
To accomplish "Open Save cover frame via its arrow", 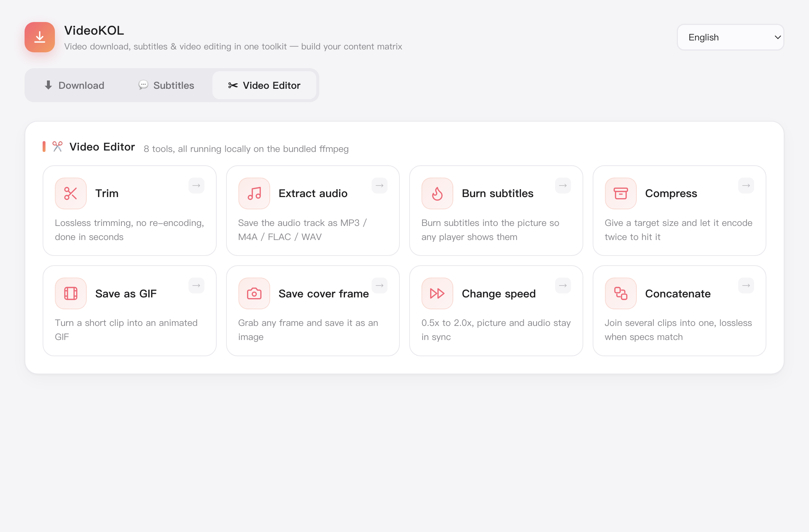I will pyautogui.click(x=380, y=285).
